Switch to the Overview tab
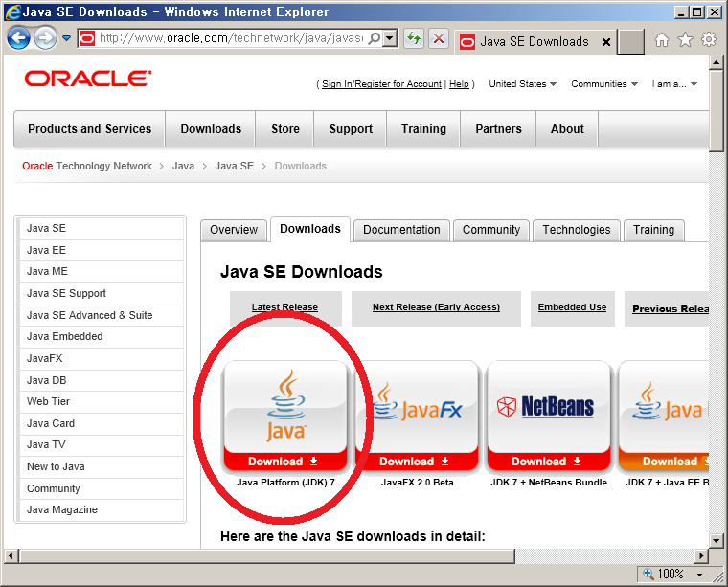Viewport: 728px width, 587px height. pyautogui.click(x=234, y=230)
